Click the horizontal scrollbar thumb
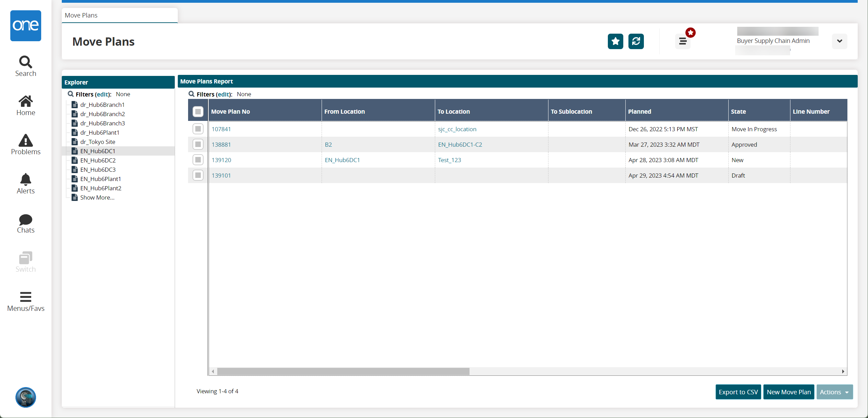868x418 pixels. click(x=343, y=371)
